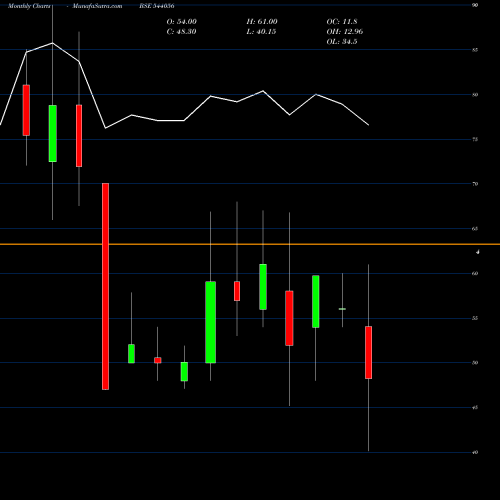This screenshot has width=500, height=500.
Task: Click the MunafaSutra.com label
Action: pyautogui.click(x=97, y=6)
